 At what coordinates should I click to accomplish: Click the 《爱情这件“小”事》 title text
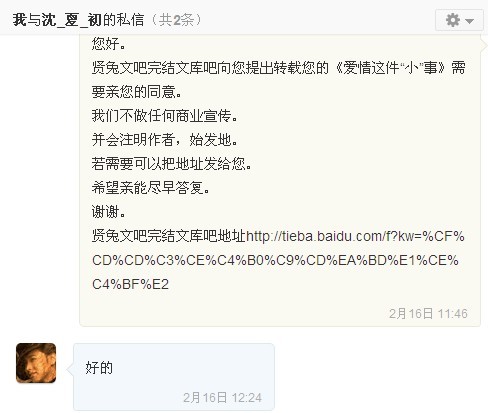[x=390, y=68]
